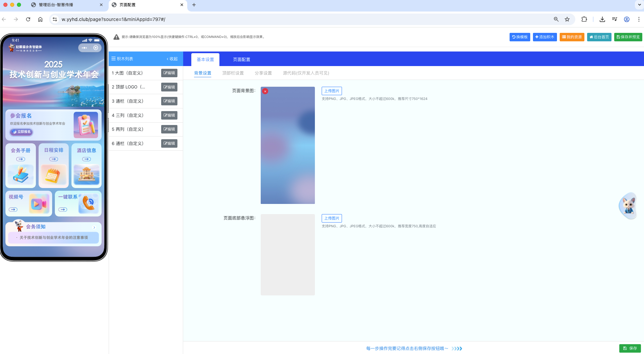This screenshot has height=354, width=644.
Task: Open the video channel tile in phone preview
Action: click(29, 203)
